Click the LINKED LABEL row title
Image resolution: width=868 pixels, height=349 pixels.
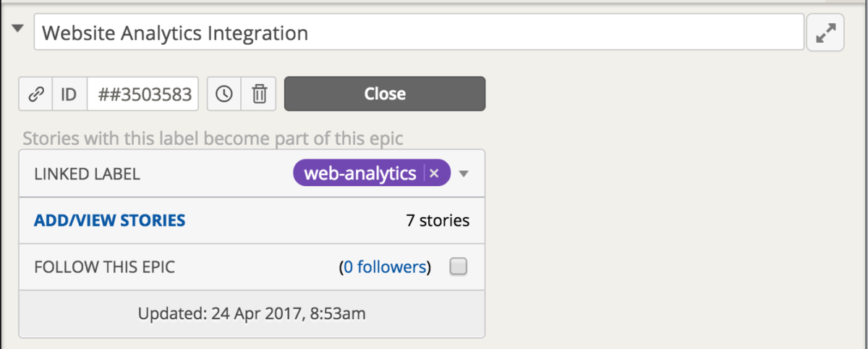87,174
